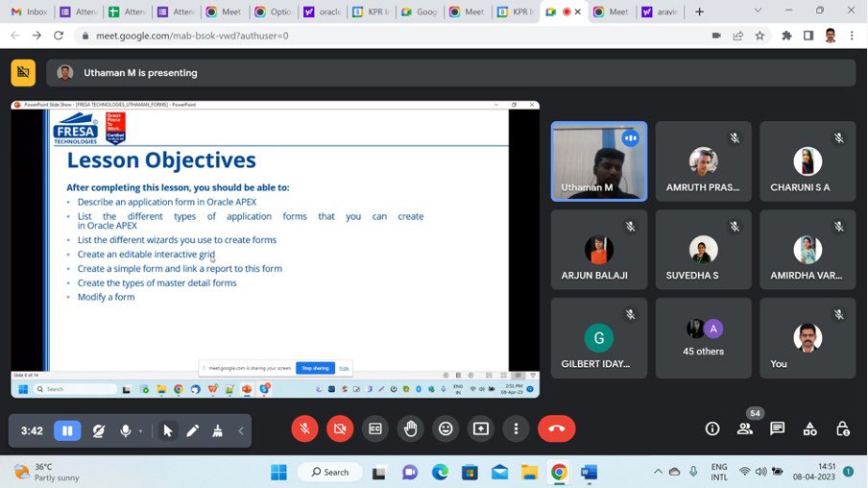Select CHARUNI S A participant tile
This screenshot has height=488, width=868.
808,161
